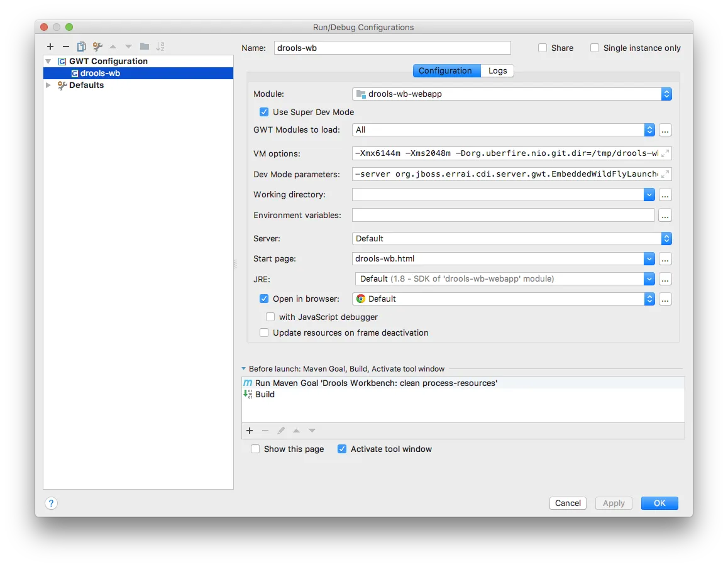
Task: Edit the selected before launch task
Action: tap(281, 431)
